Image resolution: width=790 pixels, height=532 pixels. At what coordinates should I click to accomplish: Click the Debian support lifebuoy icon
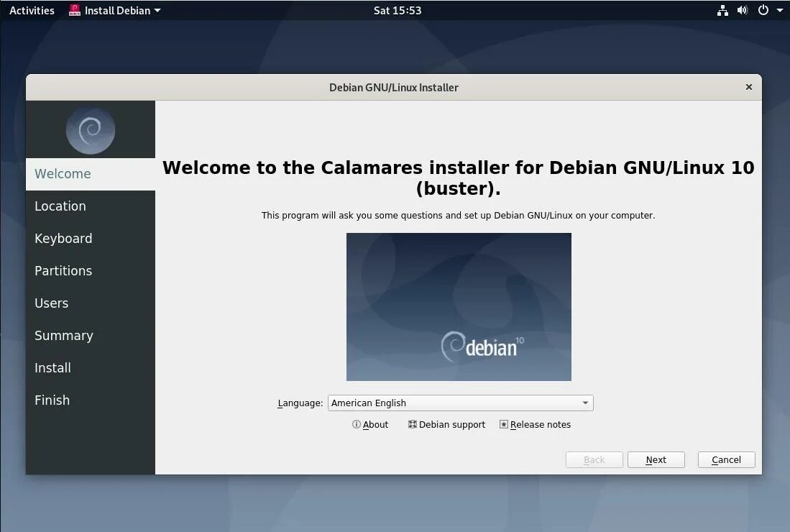412,424
